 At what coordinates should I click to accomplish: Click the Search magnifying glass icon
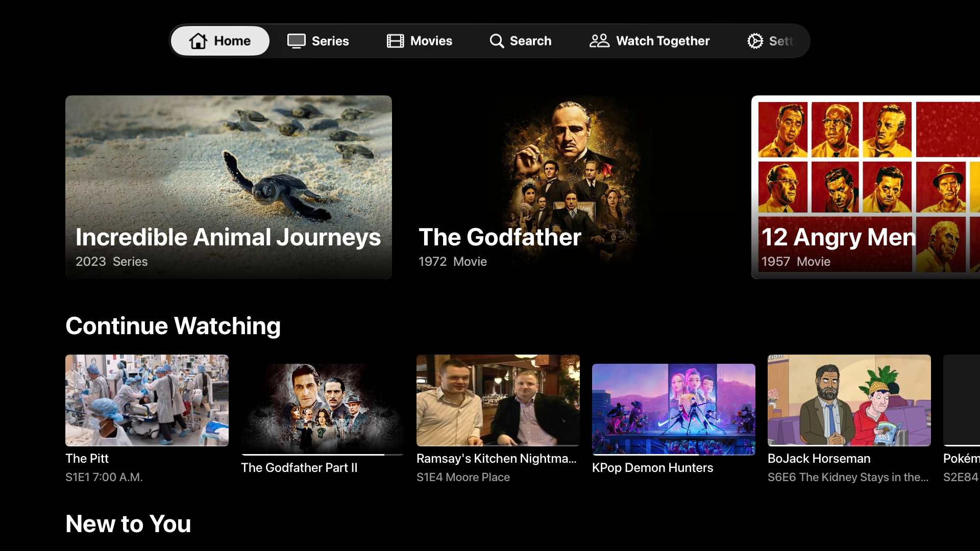pyautogui.click(x=497, y=41)
